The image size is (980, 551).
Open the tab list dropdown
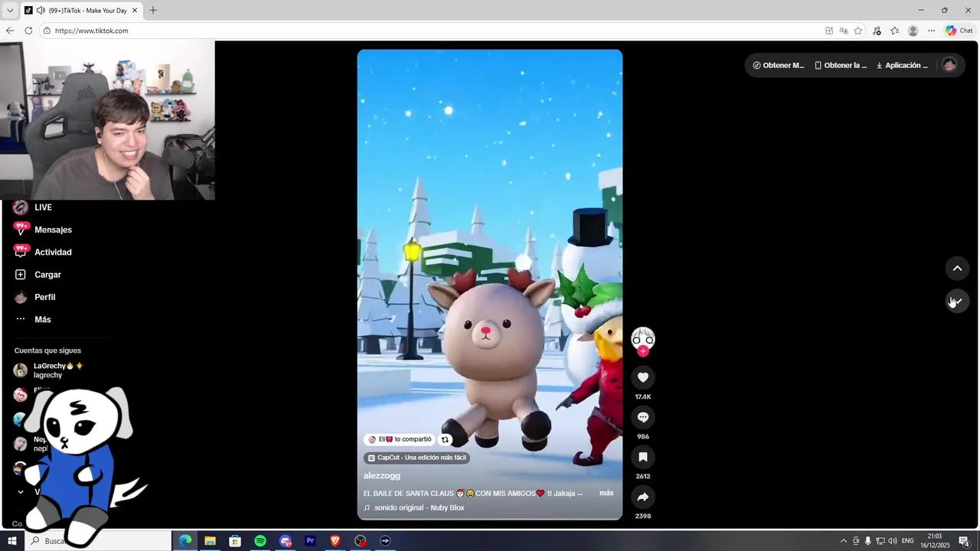[x=9, y=11]
